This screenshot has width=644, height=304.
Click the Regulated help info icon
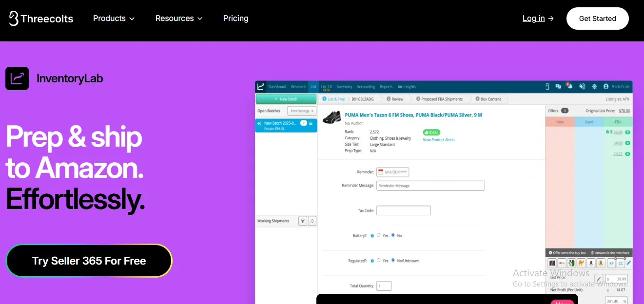(372, 261)
